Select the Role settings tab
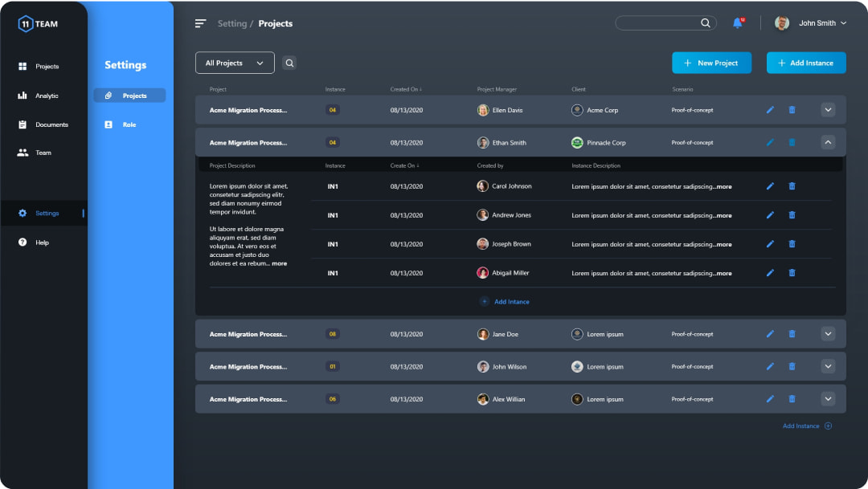The width and height of the screenshot is (868, 489). click(x=129, y=124)
